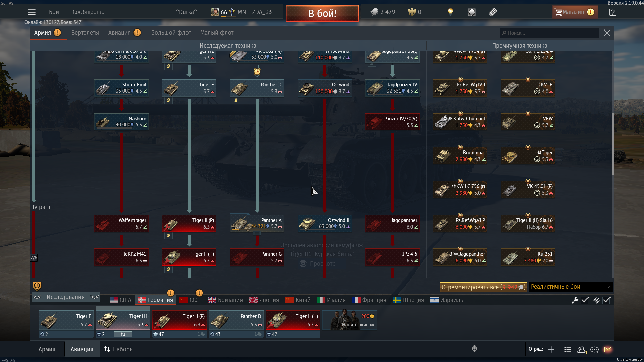Open the help question mark icon
Image resolution: width=644 pixels, height=362 pixels.
(x=613, y=12)
